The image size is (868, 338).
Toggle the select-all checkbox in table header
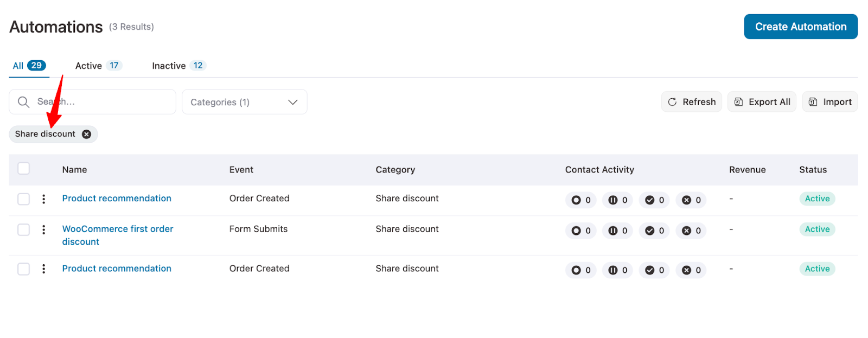click(24, 169)
